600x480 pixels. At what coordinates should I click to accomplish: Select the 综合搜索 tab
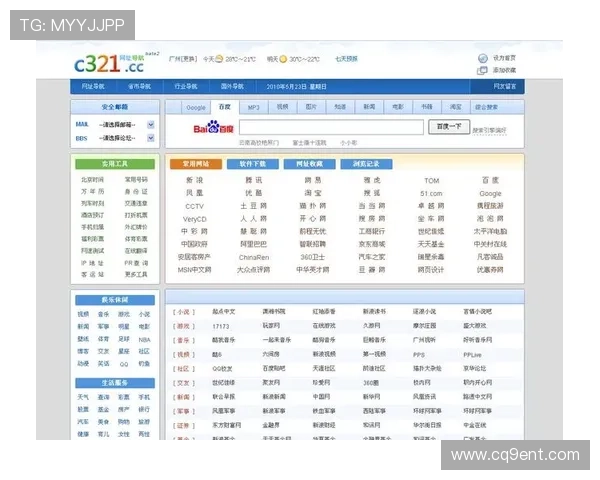pos(486,107)
